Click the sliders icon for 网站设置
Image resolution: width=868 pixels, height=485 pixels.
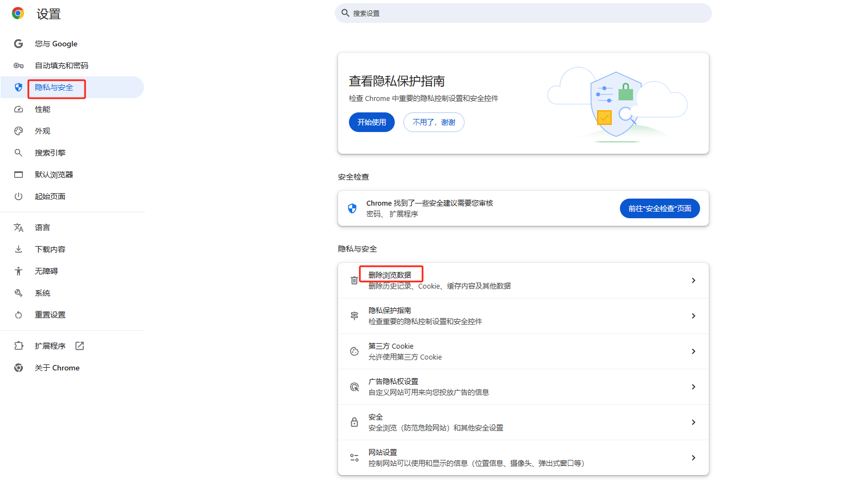(354, 458)
